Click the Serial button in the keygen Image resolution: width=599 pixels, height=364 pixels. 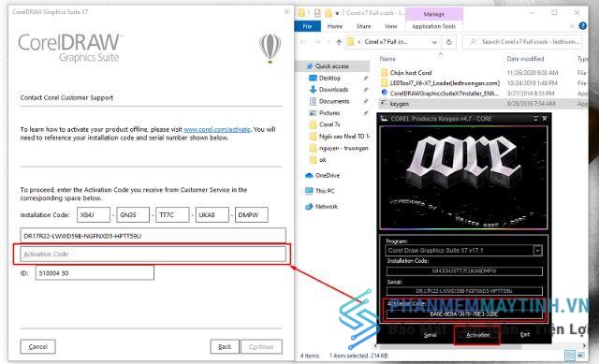[430, 335]
